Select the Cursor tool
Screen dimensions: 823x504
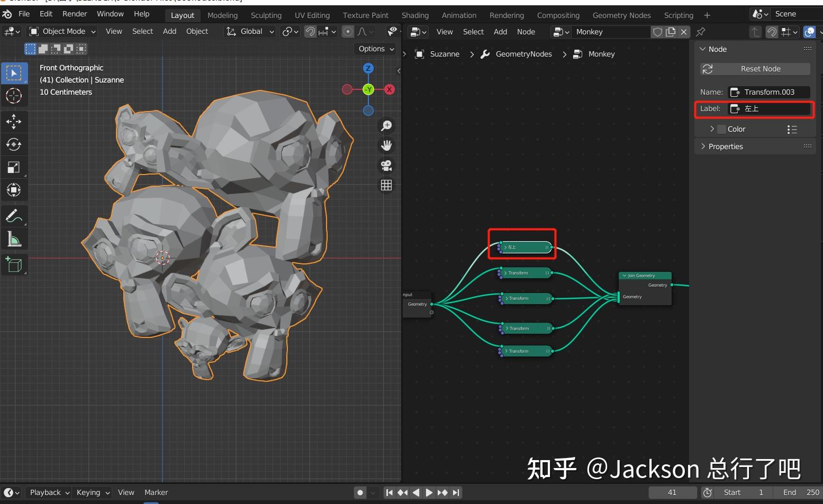tap(14, 96)
